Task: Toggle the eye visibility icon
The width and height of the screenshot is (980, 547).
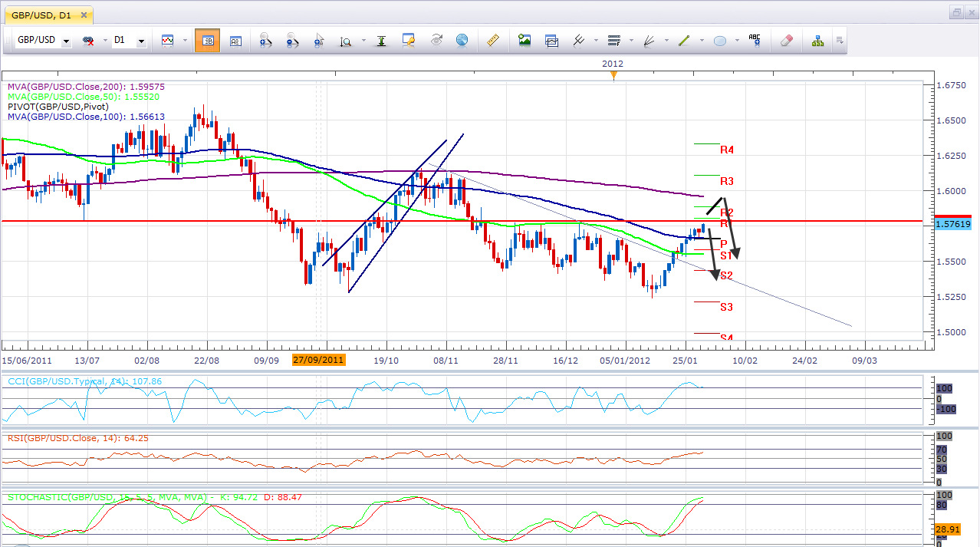Action: pyautogui.click(x=436, y=41)
